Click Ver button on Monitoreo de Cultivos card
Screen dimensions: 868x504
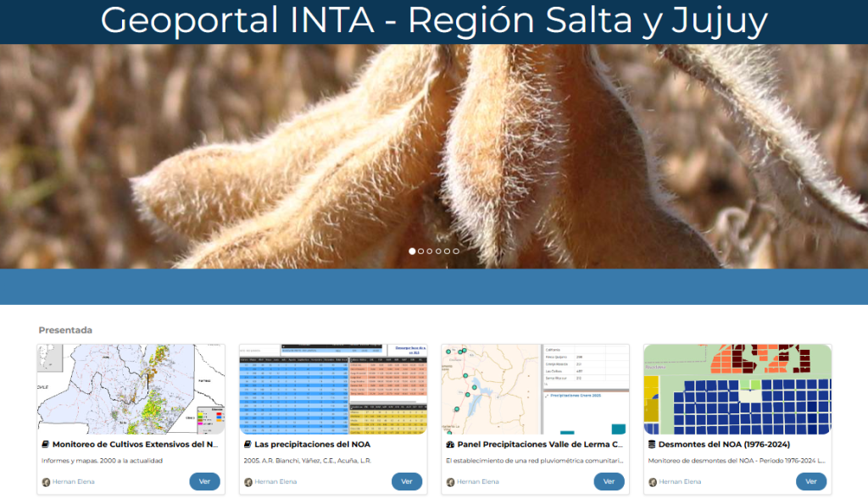205,481
